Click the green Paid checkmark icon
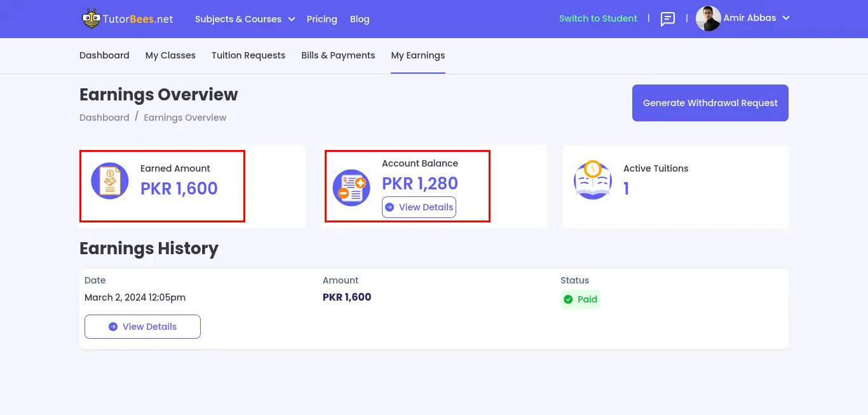This screenshot has height=415, width=868. (x=568, y=299)
